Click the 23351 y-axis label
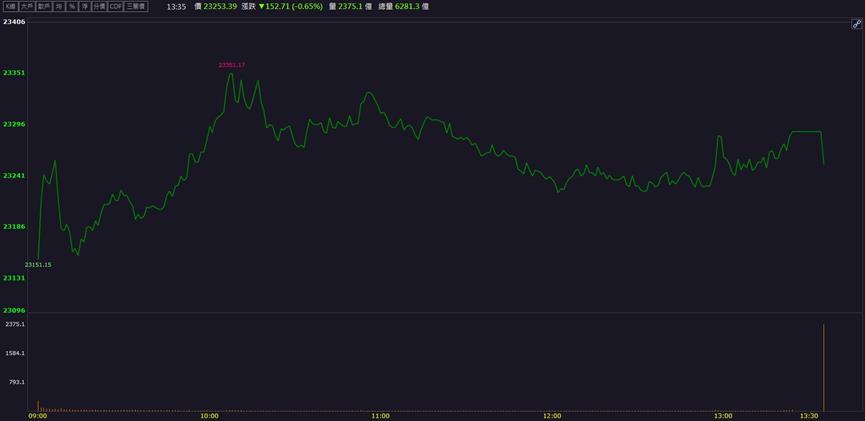 pos(14,73)
